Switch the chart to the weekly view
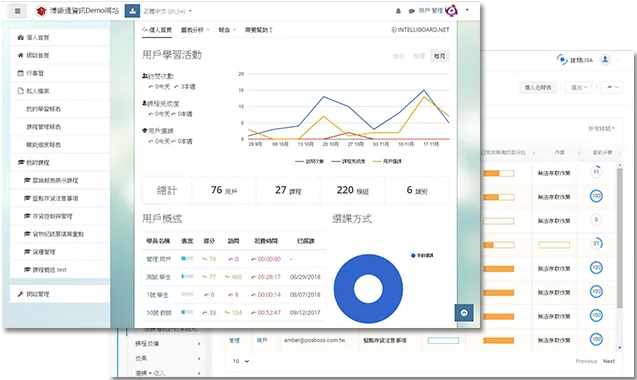637x380 pixels. pos(419,56)
